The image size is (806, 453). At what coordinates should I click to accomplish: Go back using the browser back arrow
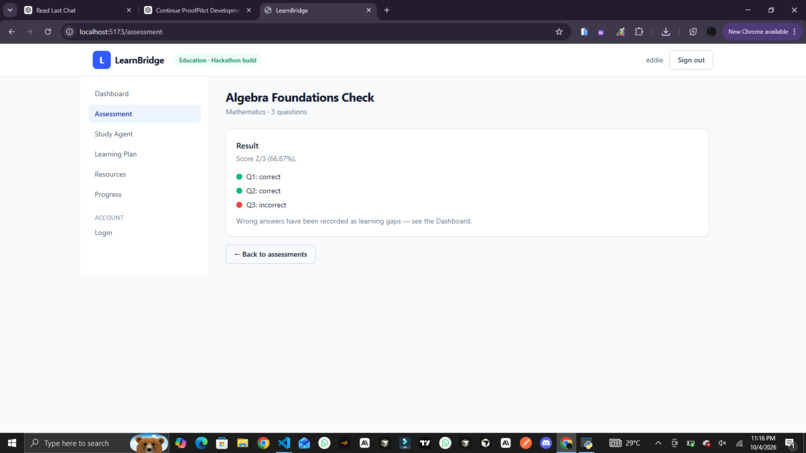pos(11,32)
